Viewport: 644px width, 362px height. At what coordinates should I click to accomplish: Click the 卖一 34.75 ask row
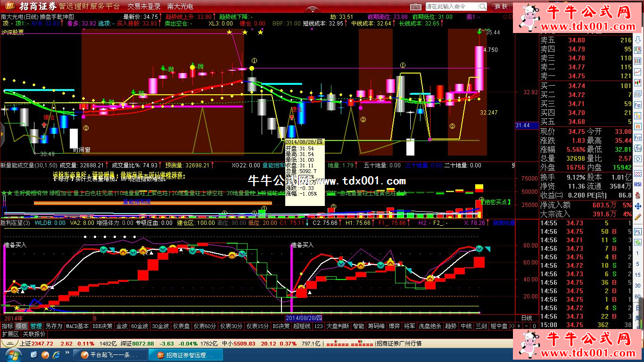tap(586, 76)
